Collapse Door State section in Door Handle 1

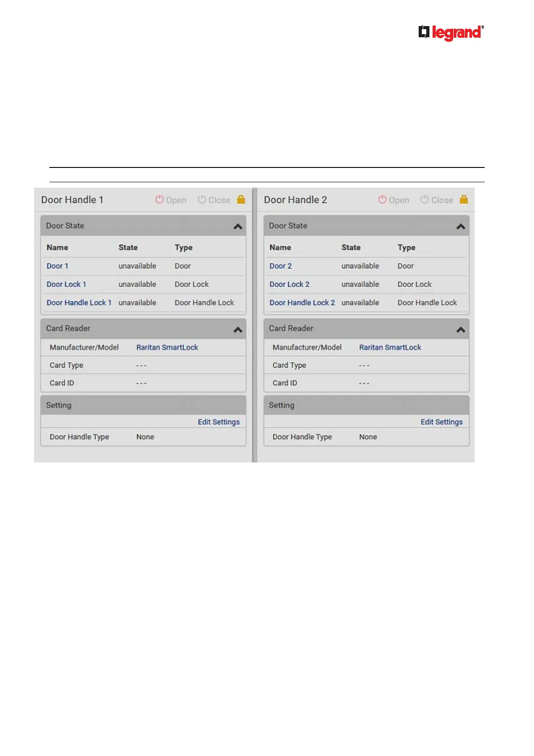click(238, 226)
